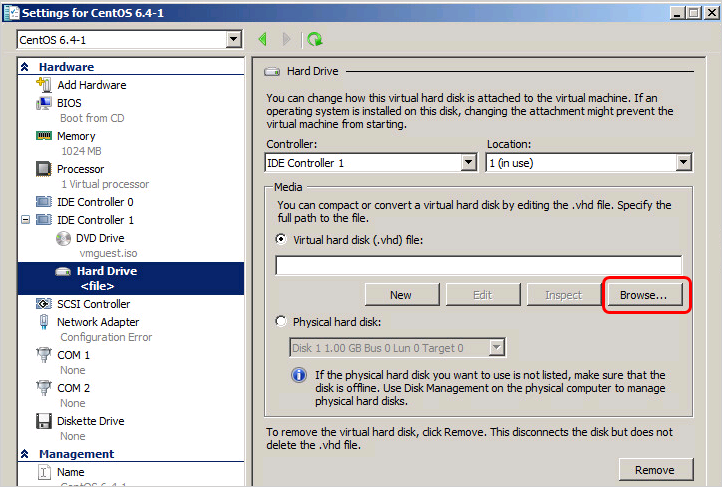Select the DVD Drive disc icon

pos(62,238)
